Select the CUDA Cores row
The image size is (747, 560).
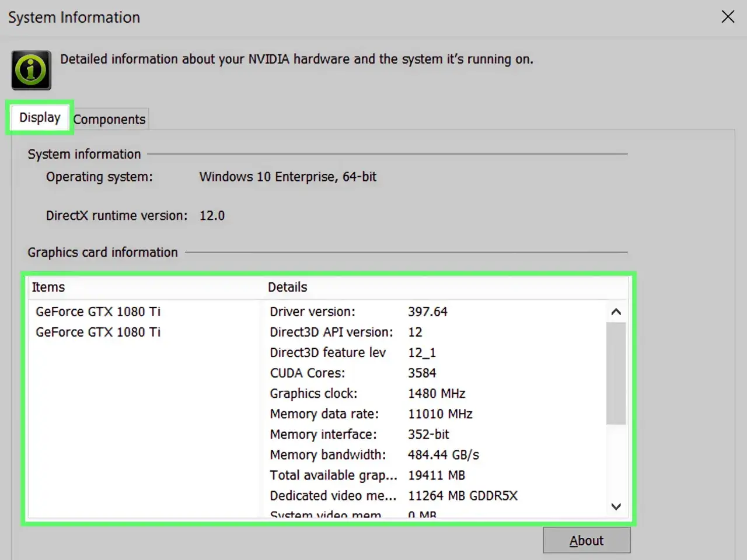435,373
